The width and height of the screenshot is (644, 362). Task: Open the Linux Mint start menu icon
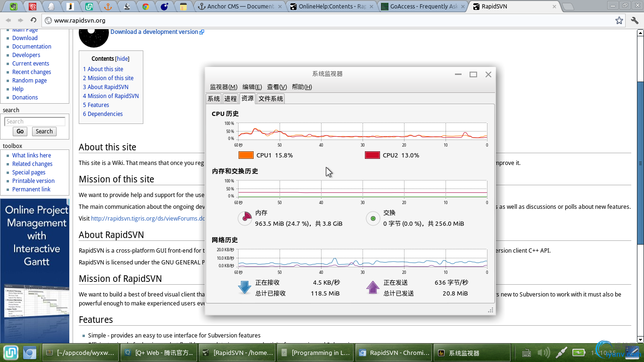[x=10, y=353]
